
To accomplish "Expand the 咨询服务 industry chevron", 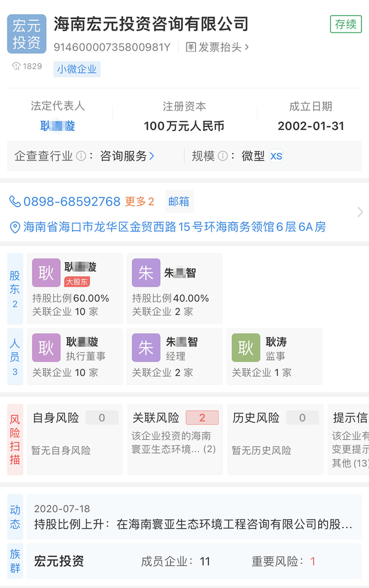I will [152, 156].
